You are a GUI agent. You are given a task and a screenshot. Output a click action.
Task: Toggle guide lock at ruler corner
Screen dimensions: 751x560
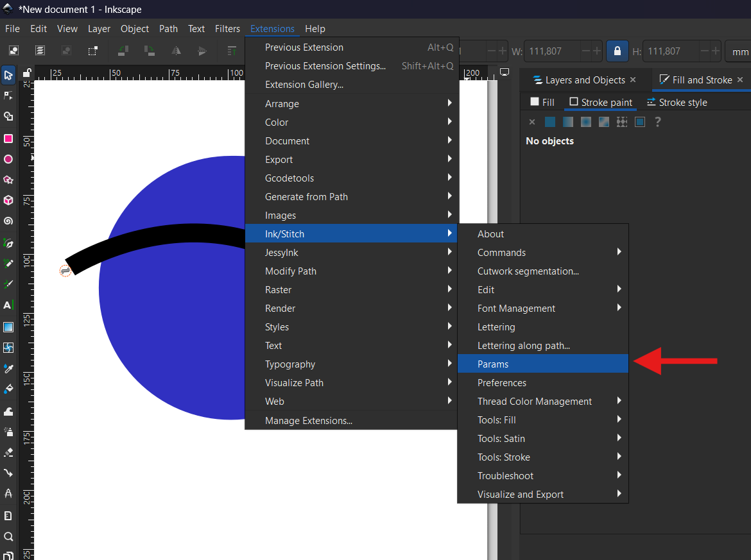(27, 72)
